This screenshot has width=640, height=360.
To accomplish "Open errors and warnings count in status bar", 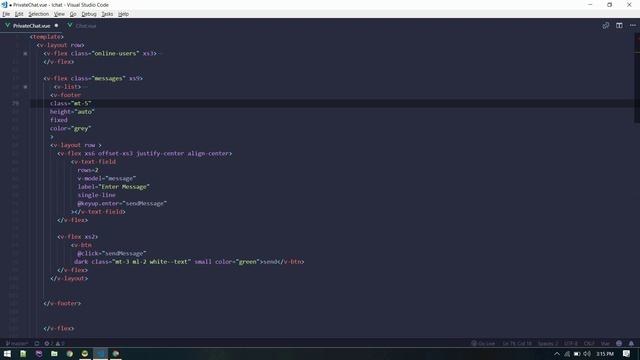I will (54, 344).
